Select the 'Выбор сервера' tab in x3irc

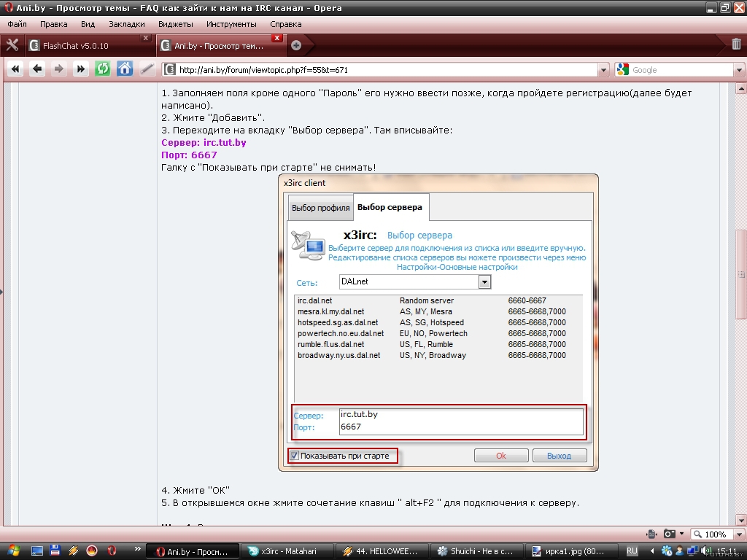(390, 207)
